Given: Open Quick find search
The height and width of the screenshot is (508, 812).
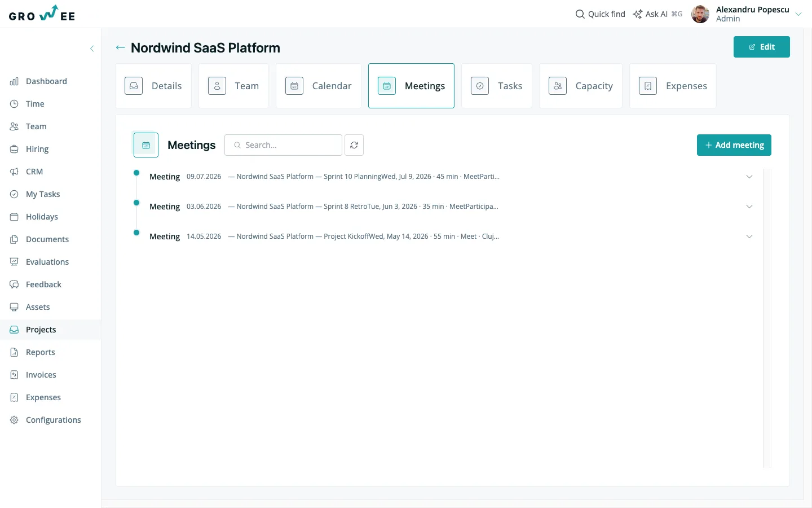Looking at the screenshot, I should click(600, 14).
